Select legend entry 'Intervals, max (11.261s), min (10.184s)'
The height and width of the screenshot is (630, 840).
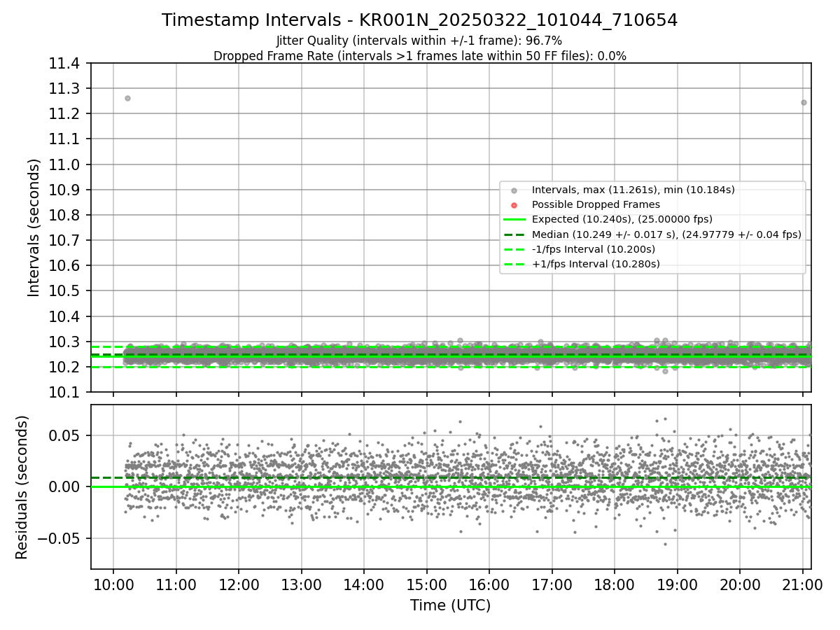pyautogui.click(x=633, y=190)
